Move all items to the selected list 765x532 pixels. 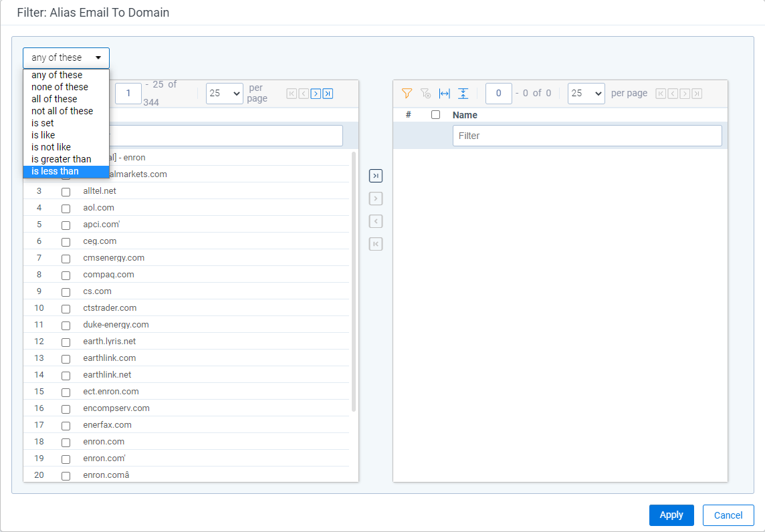click(376, 176)
